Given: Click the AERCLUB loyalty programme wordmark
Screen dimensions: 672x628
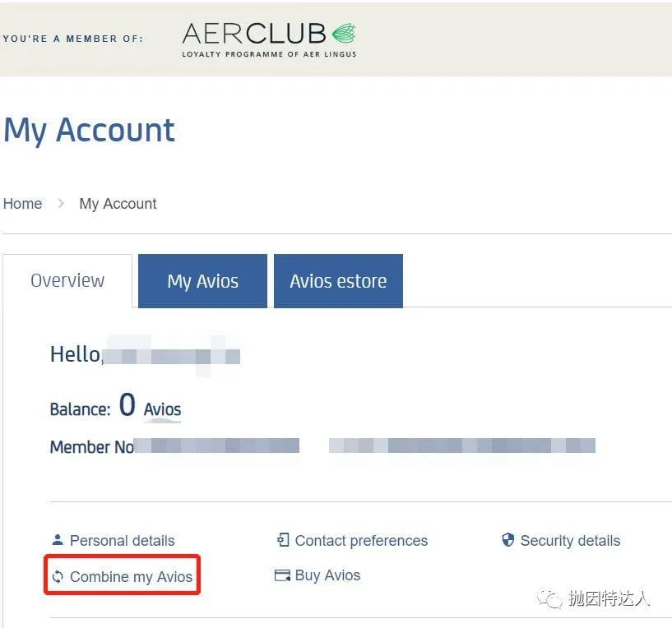Looking at the screenshot, I should 269,39.
